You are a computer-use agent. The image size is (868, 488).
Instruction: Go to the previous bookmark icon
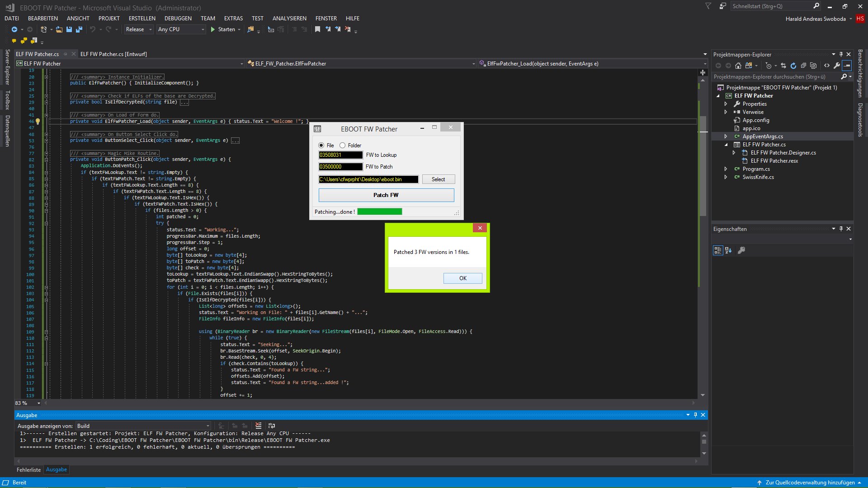(328, 29)
